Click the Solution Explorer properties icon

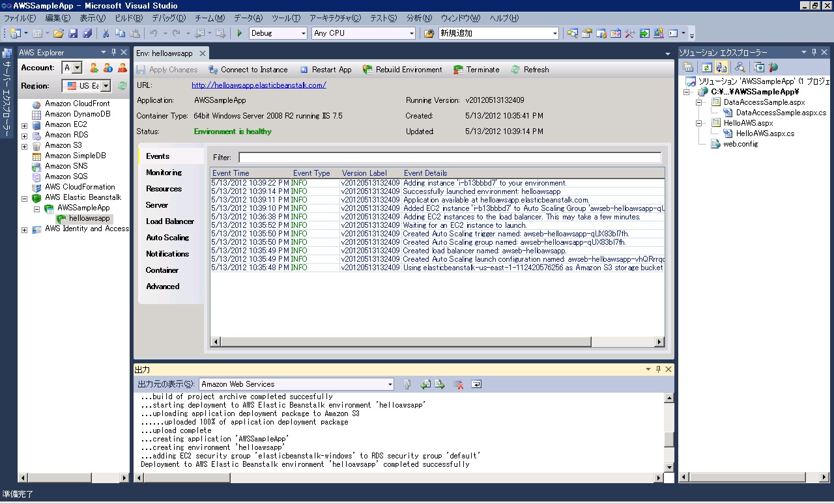[688, 67]
